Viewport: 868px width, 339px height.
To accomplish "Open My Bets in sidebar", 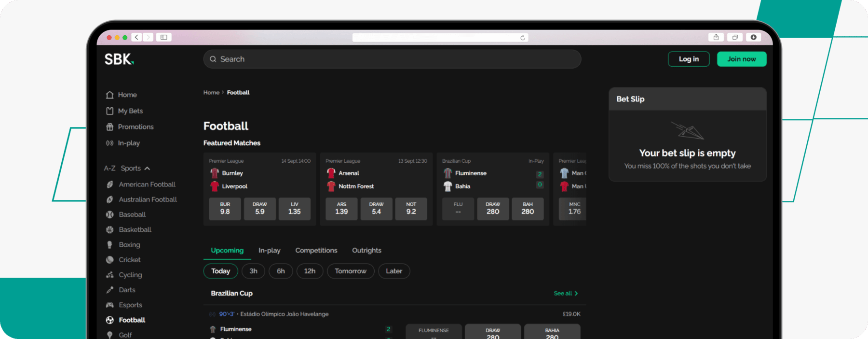I will (x=124, y=111).
